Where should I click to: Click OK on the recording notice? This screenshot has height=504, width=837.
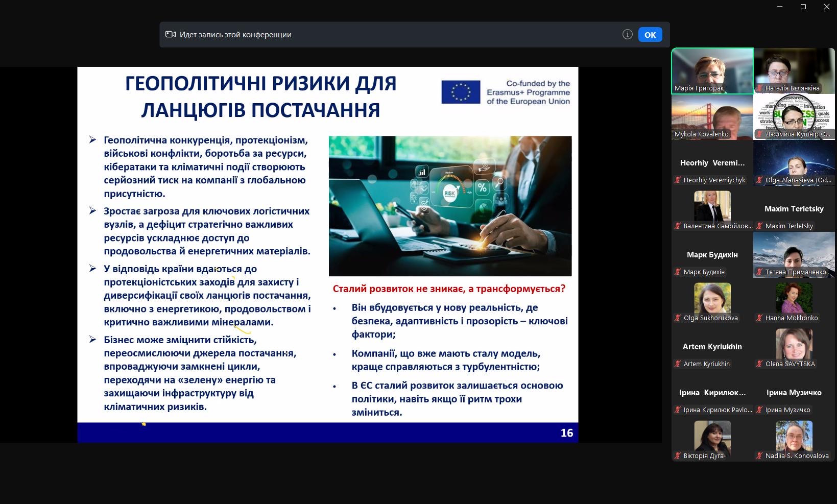pos(650,35)
